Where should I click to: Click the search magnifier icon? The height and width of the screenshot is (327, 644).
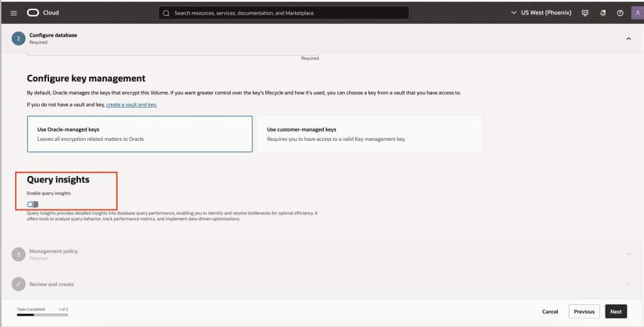[x=166, y=13]
